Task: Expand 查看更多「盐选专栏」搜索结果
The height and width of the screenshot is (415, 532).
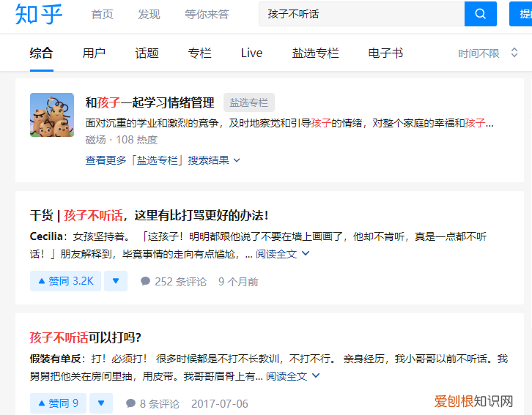Action: point(163,160)
